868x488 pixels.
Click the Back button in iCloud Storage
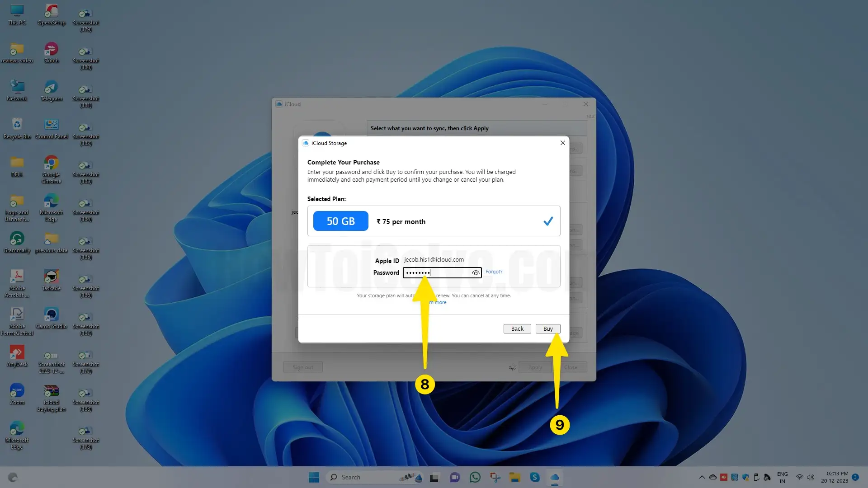click(x=517, y=328)
